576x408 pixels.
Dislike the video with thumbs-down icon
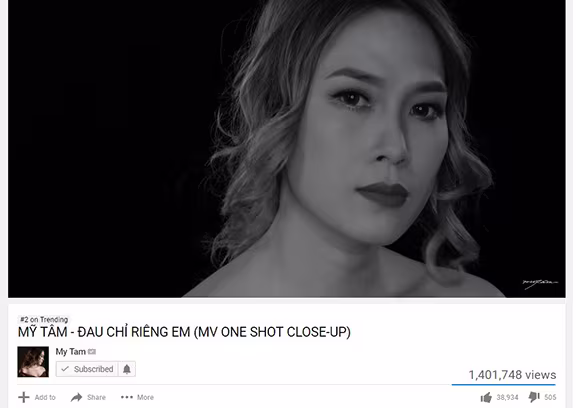534,397
